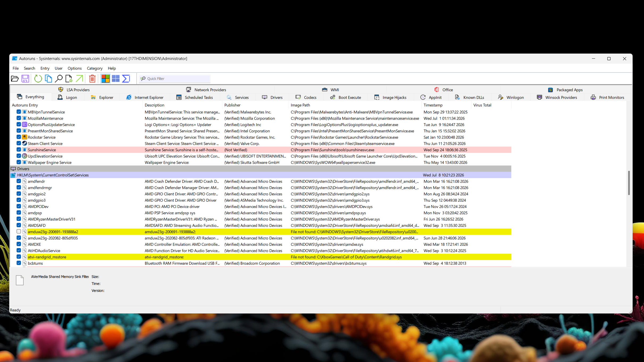Click the blue Sigma VirusTotal icon
This screenshot has height=362, width=644.
126,79
